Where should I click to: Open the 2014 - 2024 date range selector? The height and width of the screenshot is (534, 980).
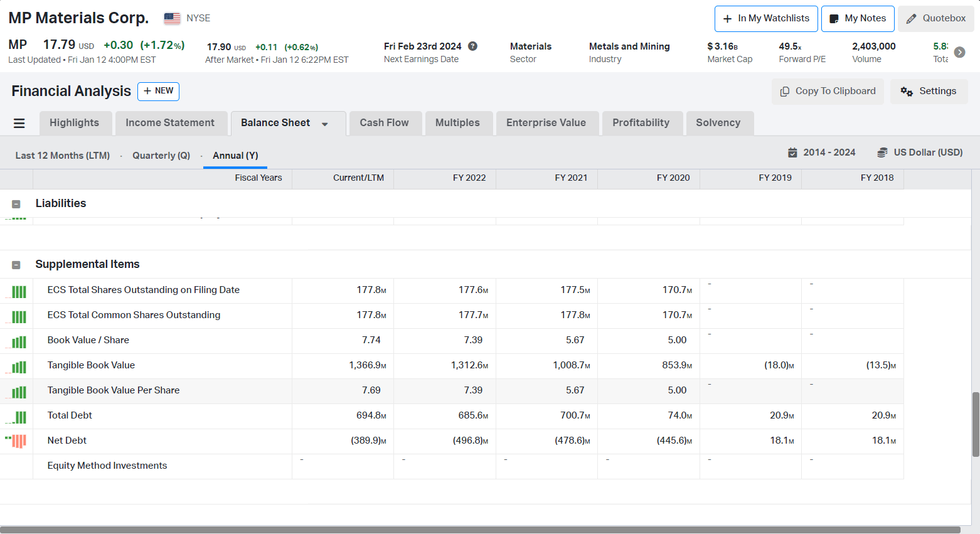coord(821,152)
